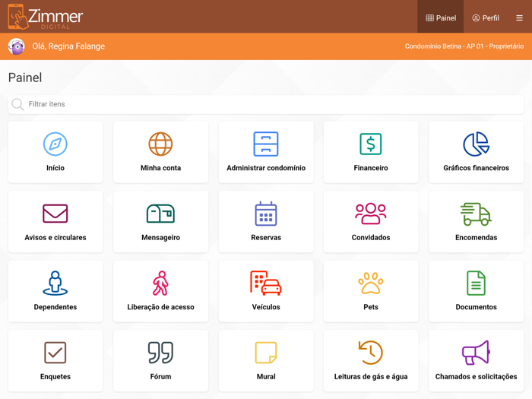Open the Mural sticky note icon
Image resolution: width=532 pixels, height=399 pixels.
click(266, 353)
